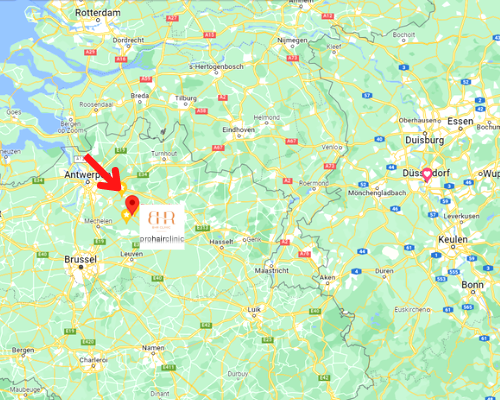Click the yellow star pin under the red arrow tip
This screenshot has width=500, height=400.
pos(123,189)
